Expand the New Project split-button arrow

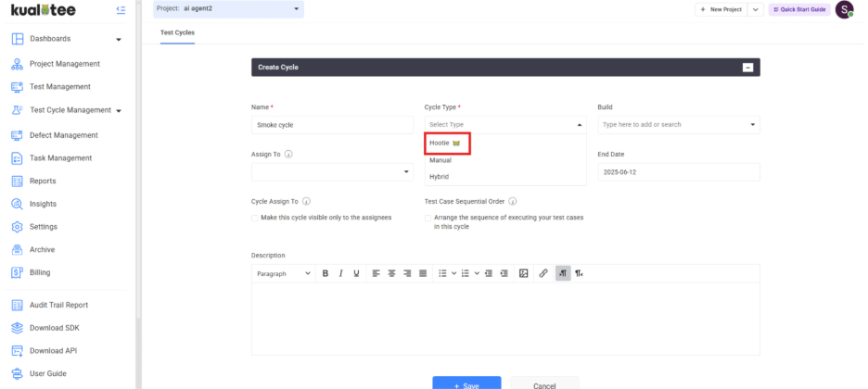click(x=756, y=9)
